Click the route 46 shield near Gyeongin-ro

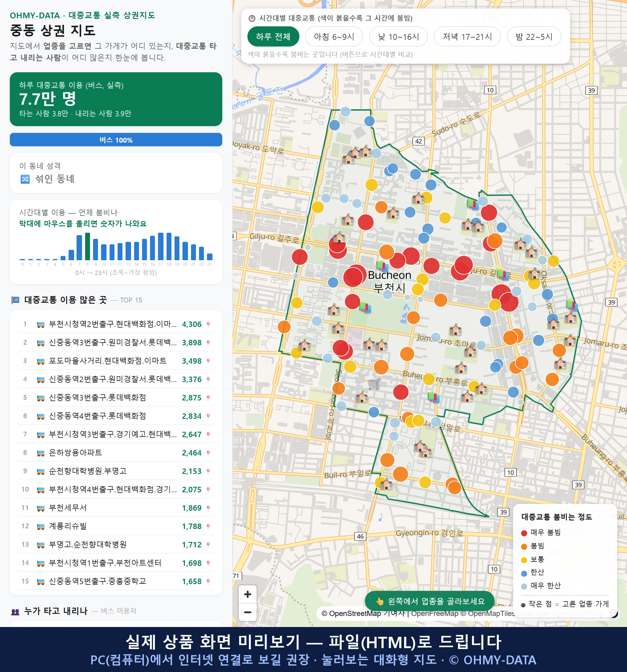click(x=360, y=536)
